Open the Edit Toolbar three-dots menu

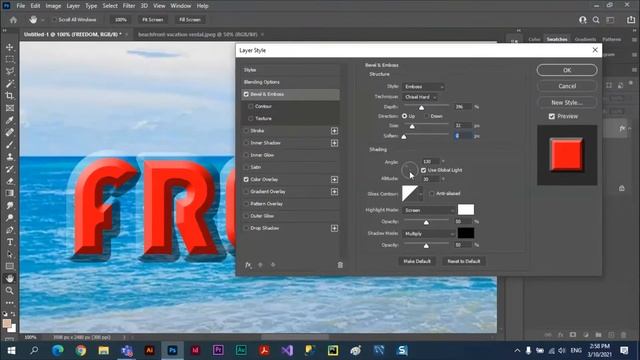coord(9,303)
